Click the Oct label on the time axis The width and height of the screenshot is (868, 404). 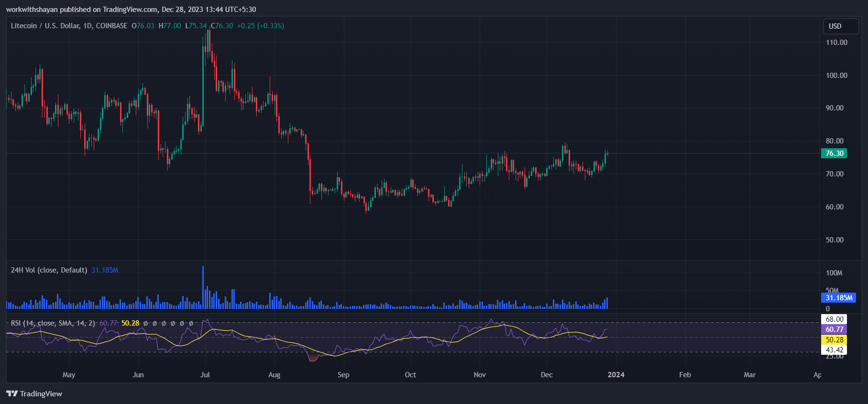[410, 375]
